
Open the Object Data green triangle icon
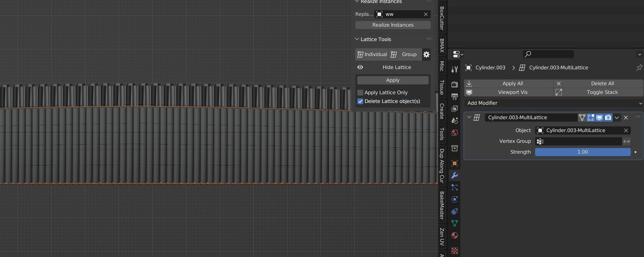click(454, 223)
